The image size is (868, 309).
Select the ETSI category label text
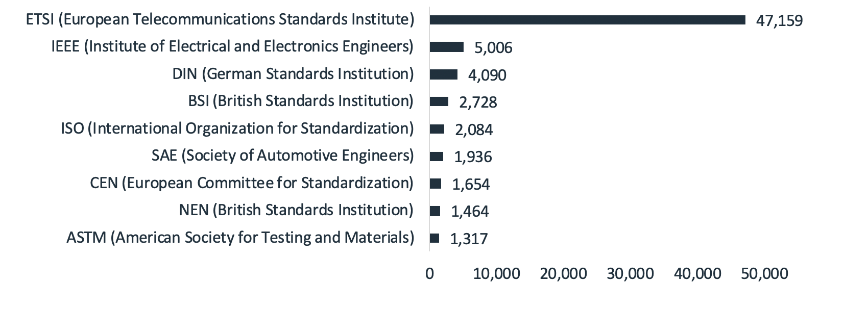click(x=220, y=19)
